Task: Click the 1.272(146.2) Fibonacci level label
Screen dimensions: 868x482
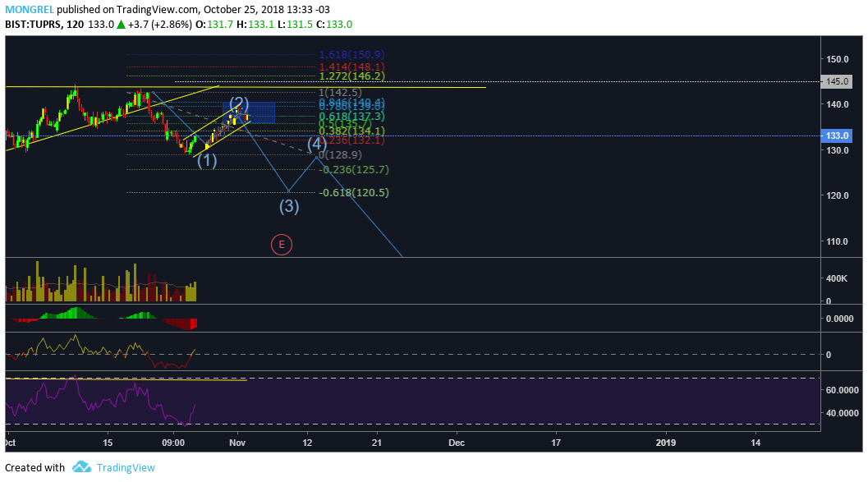Action: click(351, 76)
